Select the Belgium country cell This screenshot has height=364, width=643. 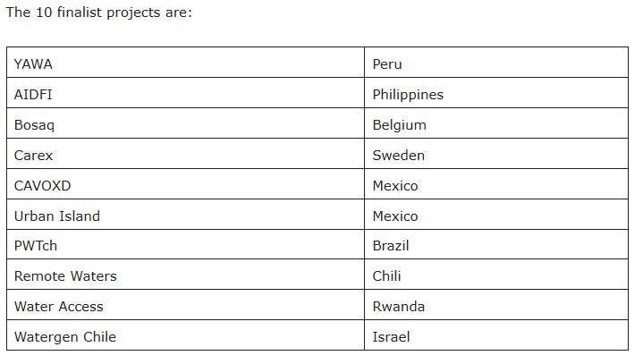coord(496,123)
